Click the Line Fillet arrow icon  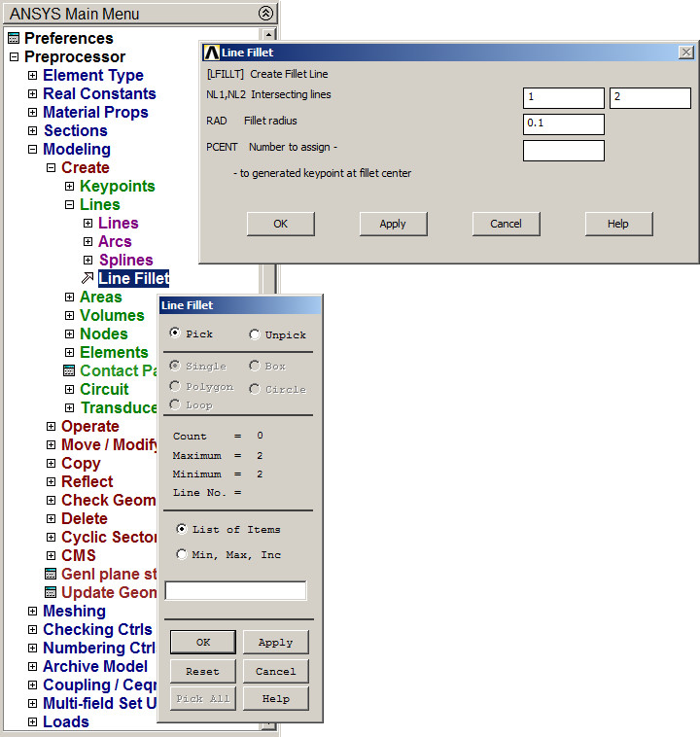87,279
